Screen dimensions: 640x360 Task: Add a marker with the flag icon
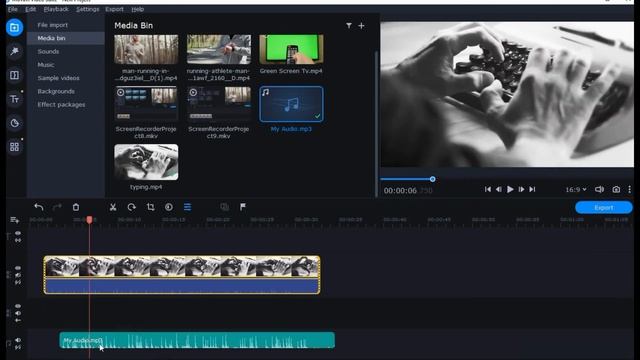243,207
